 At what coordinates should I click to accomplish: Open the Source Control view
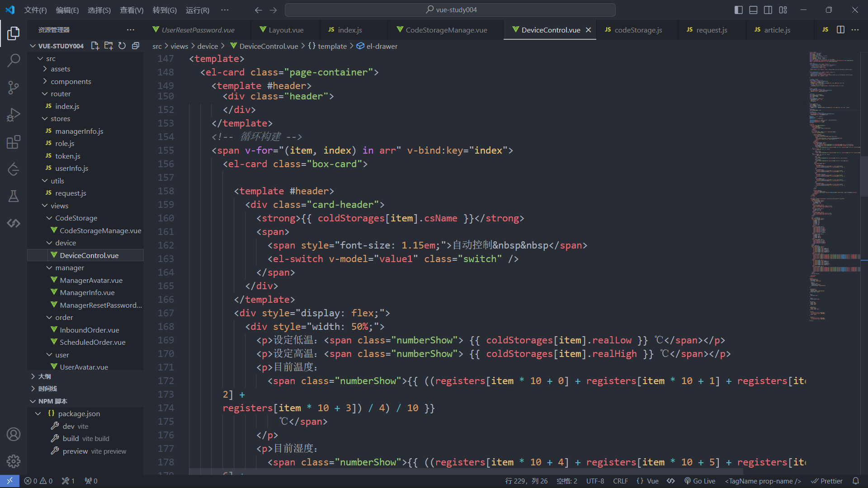click(14, 87)
